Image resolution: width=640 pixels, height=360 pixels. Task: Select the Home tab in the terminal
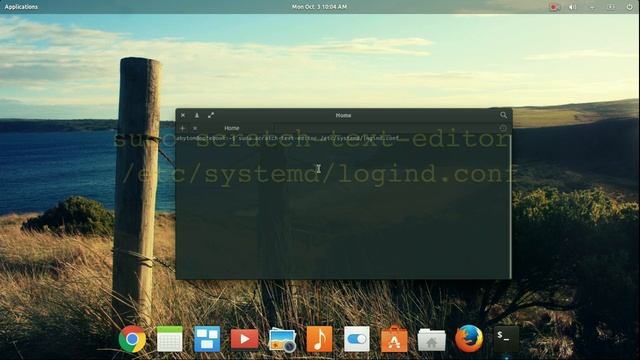click(x=231, y=128)
